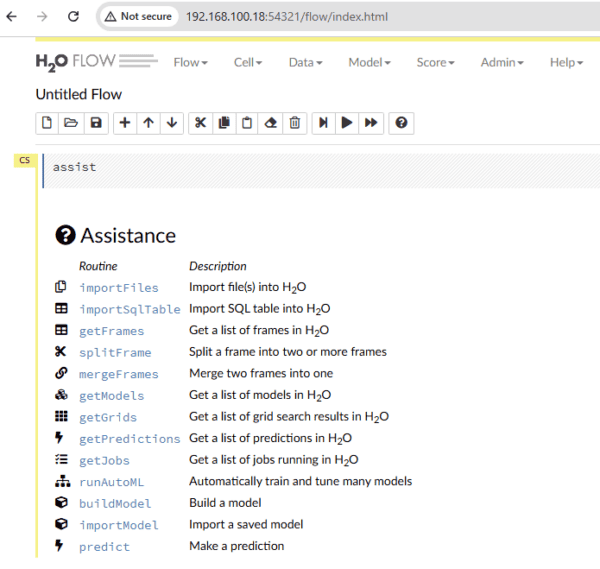Move the cell up with the up arrow icon
The width and height of the screenshot is (600, 569).
149,123
